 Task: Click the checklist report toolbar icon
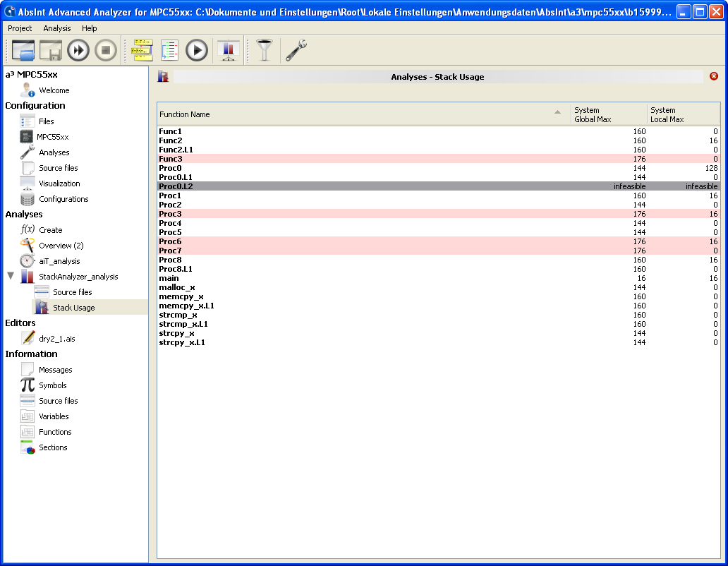(169, 50)
